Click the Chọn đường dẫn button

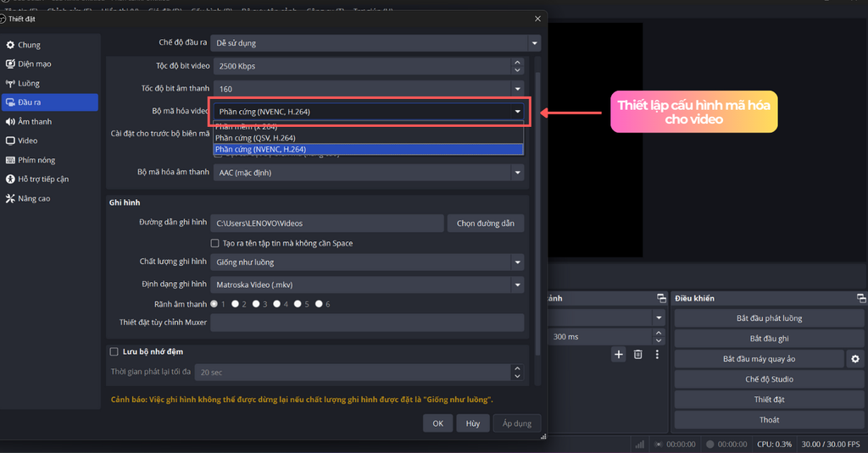486,224
